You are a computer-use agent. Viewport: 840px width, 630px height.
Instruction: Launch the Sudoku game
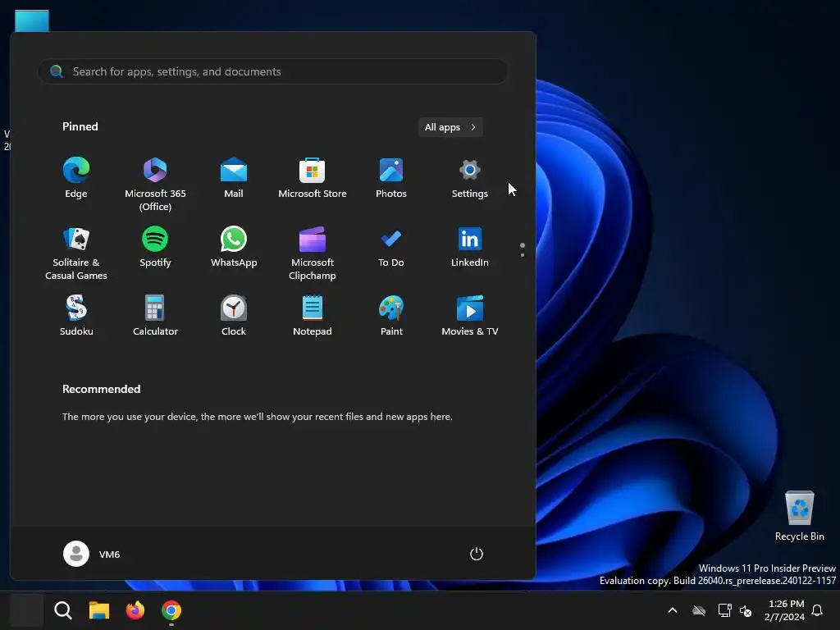tap(76, 316)
